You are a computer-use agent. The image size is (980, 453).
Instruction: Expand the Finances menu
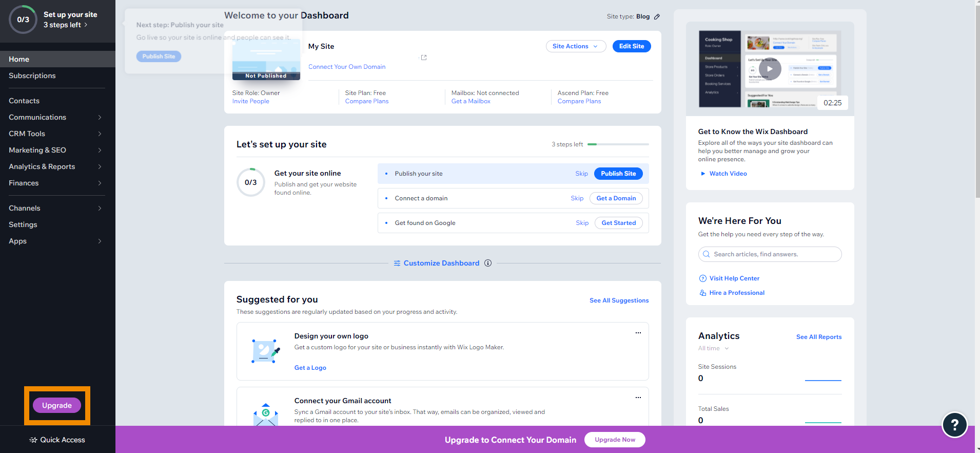(57, 183)
